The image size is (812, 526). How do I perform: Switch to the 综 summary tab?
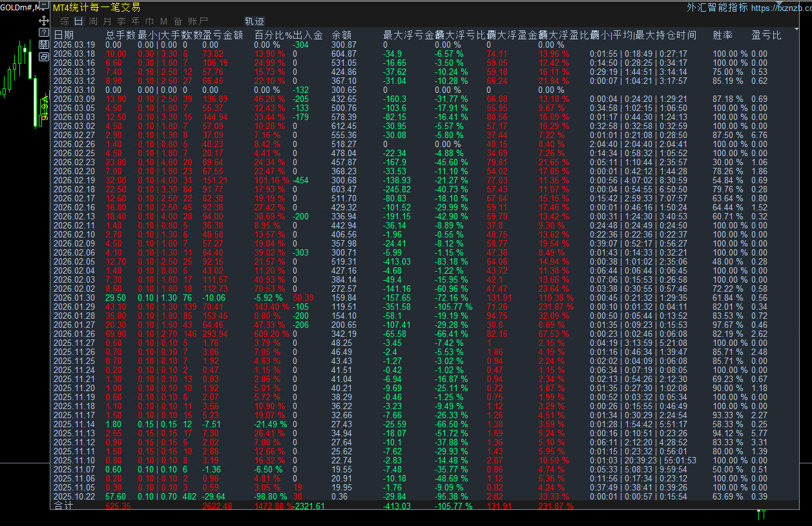pyautogui.click(x=64, y=21)
